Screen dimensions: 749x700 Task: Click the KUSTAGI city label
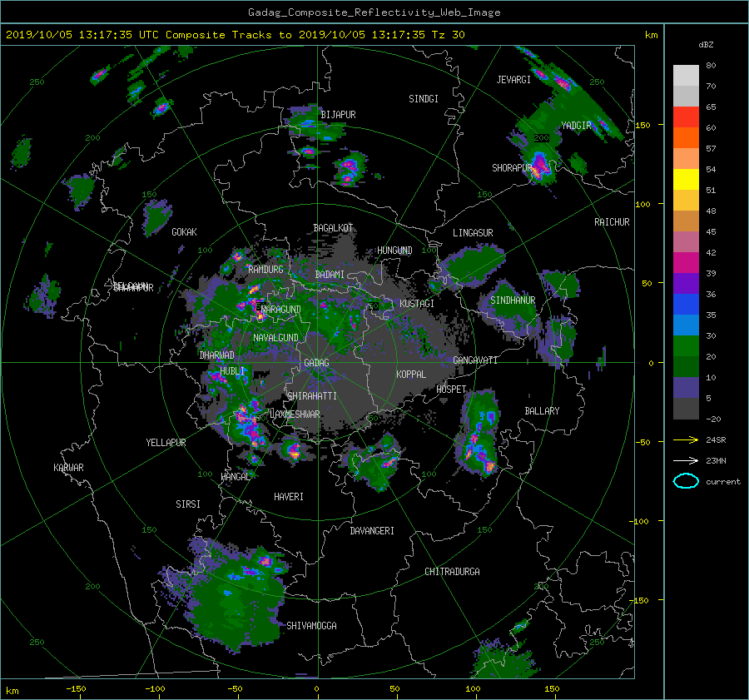click(417, 304)
